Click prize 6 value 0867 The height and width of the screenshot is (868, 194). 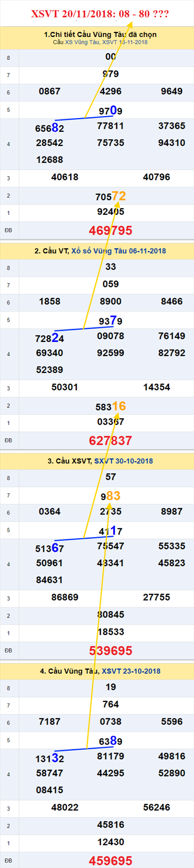click(49, 91)
